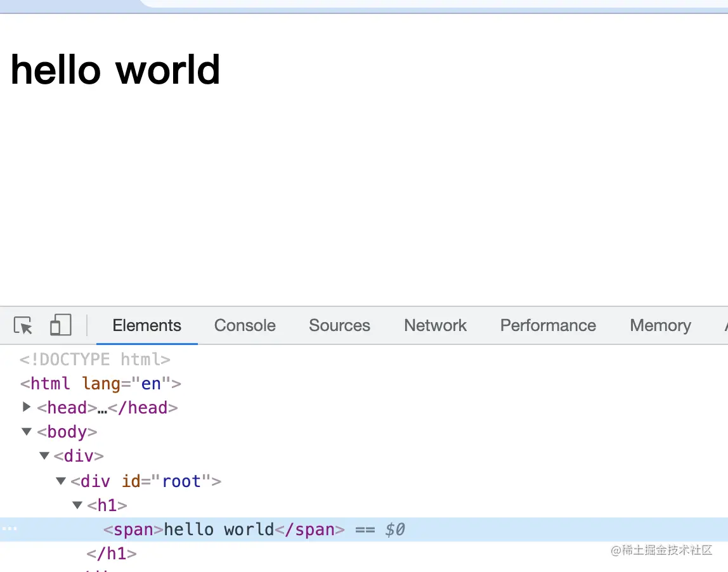Select the DOCTYPE html line
This screenshot has height=572, width=728.
pyautogui.click(x=94, y=360)
